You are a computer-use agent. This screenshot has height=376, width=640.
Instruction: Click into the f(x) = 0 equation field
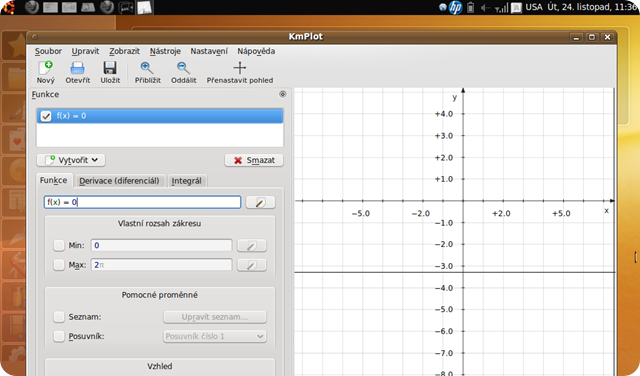point(142,202)
